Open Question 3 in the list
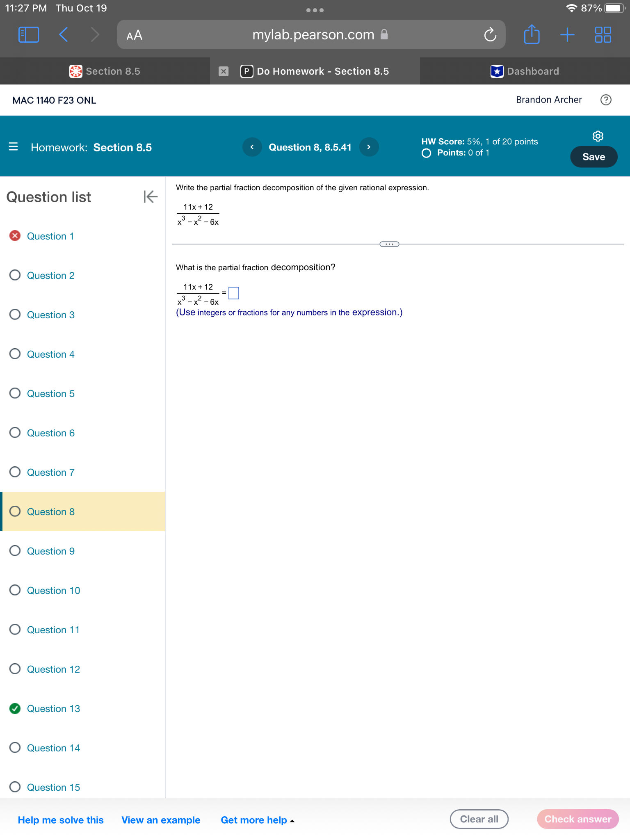 pyautogui.click(x=50, y=315)
